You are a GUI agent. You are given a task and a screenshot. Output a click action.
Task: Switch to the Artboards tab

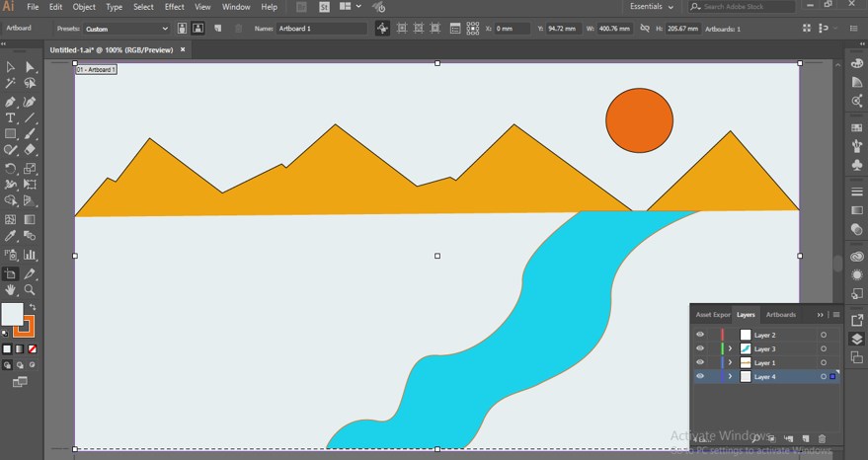tap(780, 315)
